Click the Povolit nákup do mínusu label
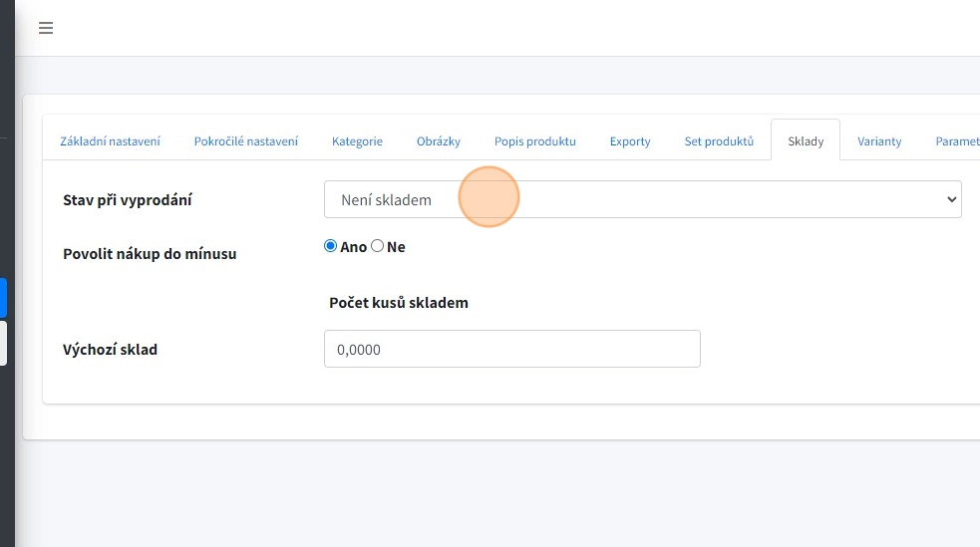The image size is (980, 547). (150, 254)
